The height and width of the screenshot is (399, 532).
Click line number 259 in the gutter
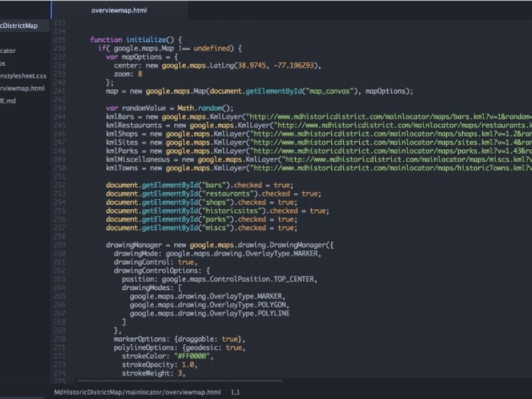(60, 245)
